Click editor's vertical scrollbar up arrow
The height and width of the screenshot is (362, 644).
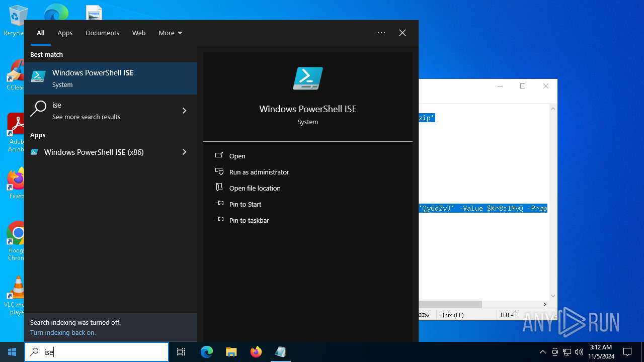click(x=553, y=109)
